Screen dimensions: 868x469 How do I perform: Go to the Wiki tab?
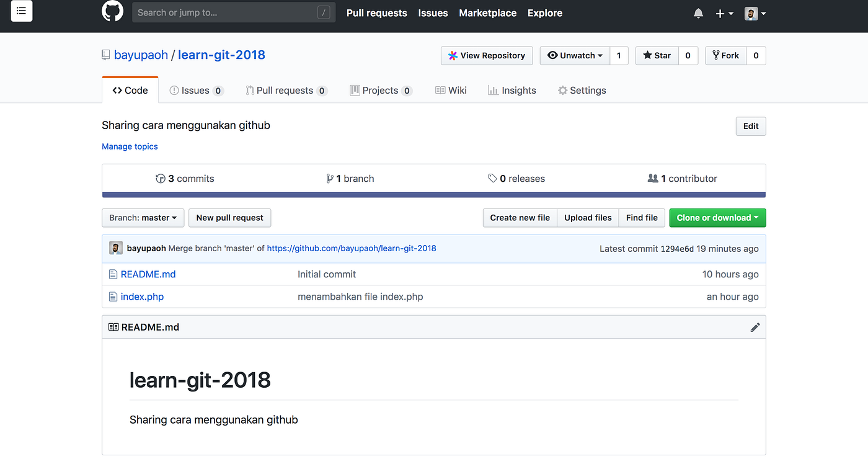pos(451,90)
